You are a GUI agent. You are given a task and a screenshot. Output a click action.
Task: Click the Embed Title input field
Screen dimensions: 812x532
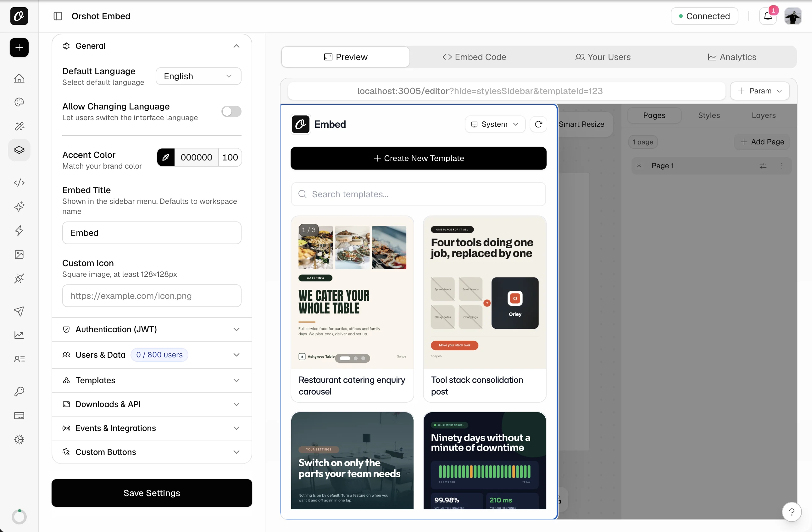point(152,233)
